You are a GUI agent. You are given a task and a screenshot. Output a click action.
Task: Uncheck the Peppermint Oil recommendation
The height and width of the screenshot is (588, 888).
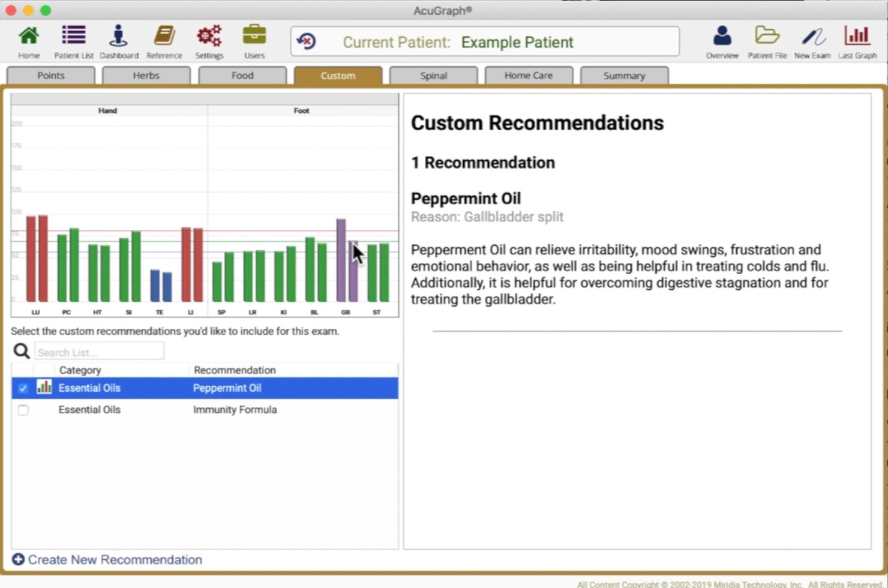23,388
